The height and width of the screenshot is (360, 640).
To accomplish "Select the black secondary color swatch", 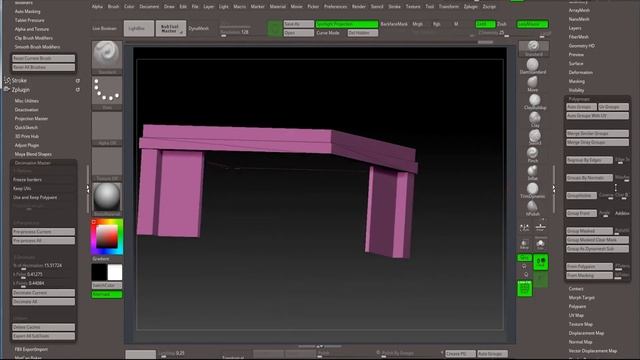I will [99, 272].
